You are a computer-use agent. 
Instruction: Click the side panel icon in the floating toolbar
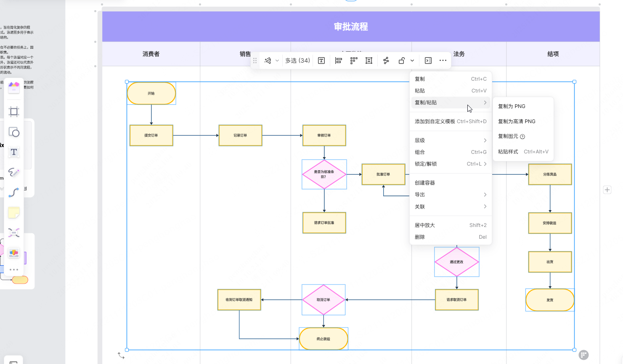click(x=428, y=61)
